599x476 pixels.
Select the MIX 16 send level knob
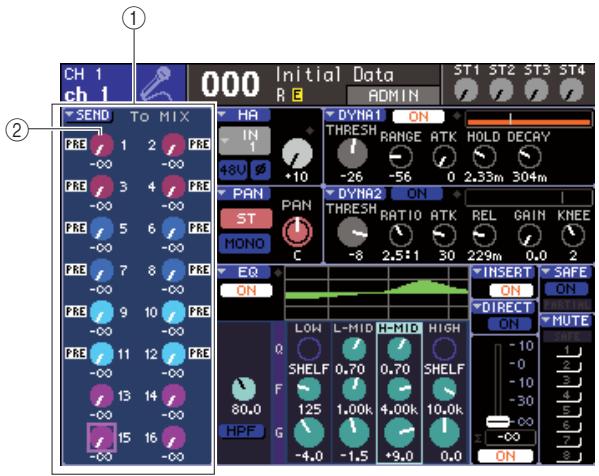pyautogui.click(x=173, y=437)
